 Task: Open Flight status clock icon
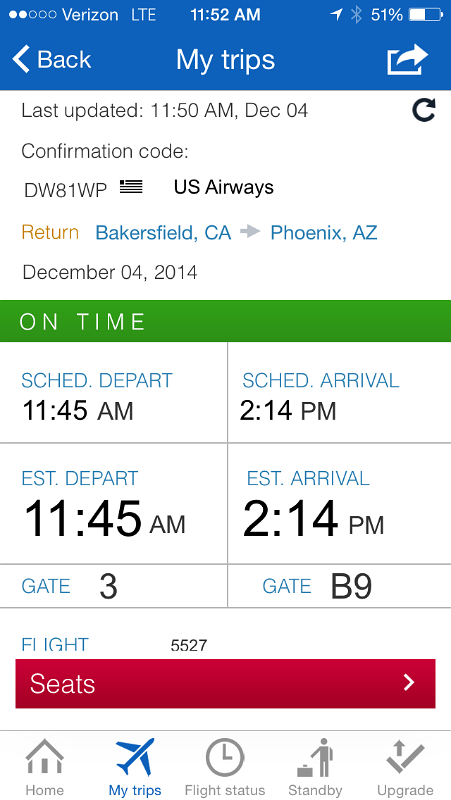pyautogui.click(x=225, y=758)
